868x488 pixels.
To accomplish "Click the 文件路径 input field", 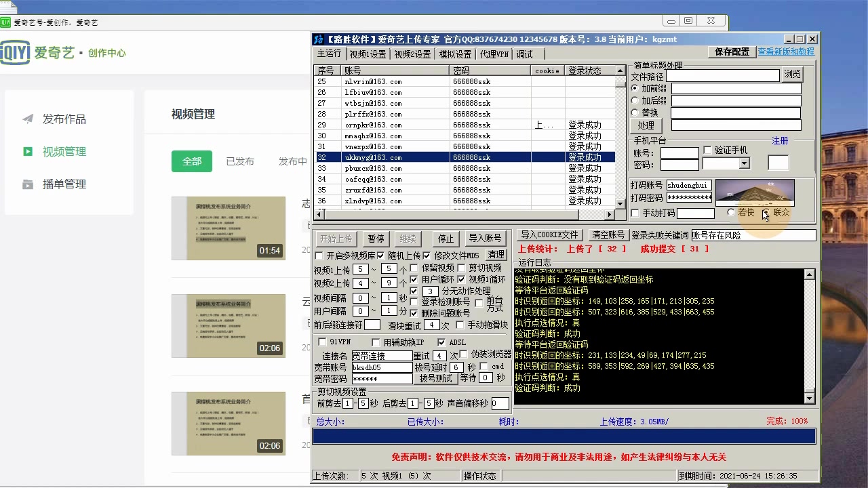I will click(723, 76).
